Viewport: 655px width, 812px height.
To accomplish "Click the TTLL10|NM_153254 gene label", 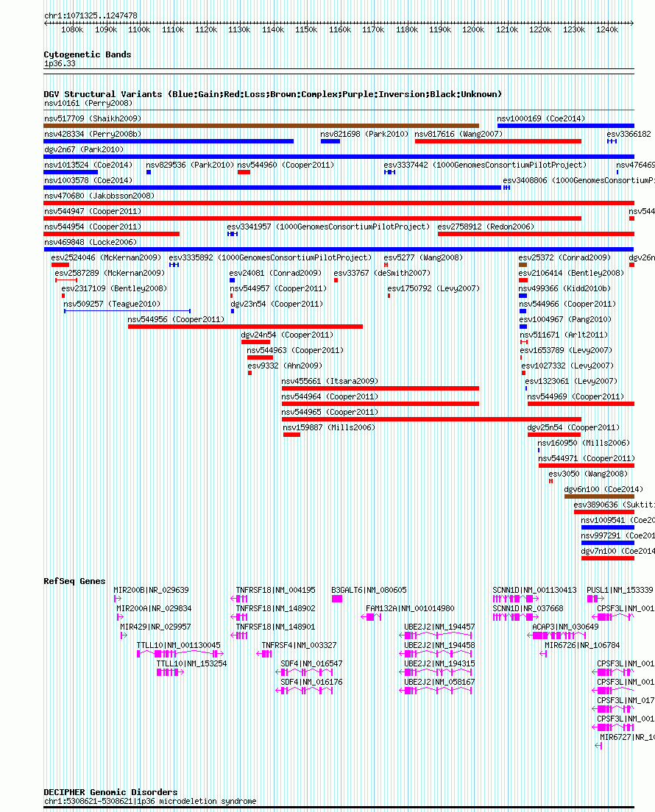I will tap(192, 664).
